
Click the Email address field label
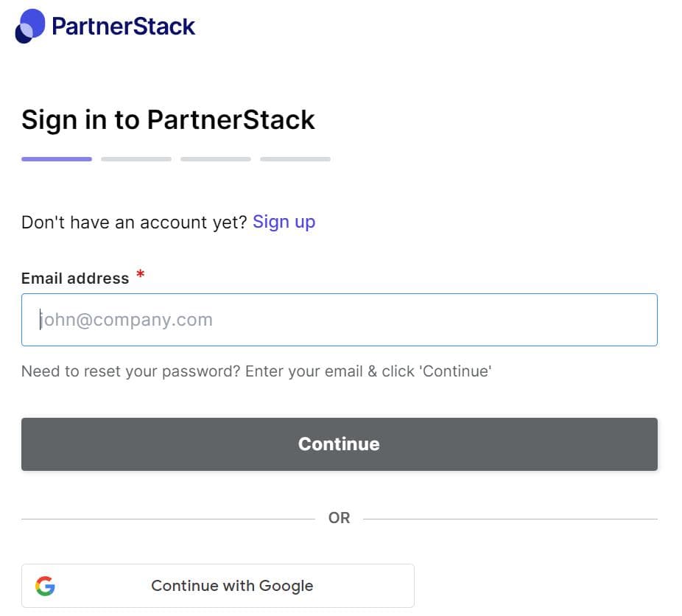point(75,279)
